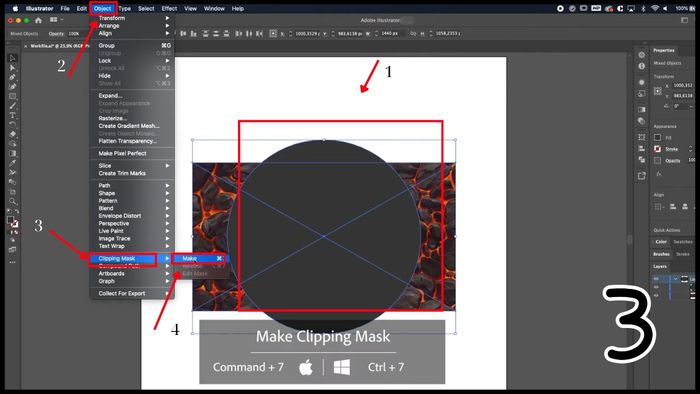Select the Artboard tool
The width and height of the screenshot is (700, 394).
[x=12, y=191]
